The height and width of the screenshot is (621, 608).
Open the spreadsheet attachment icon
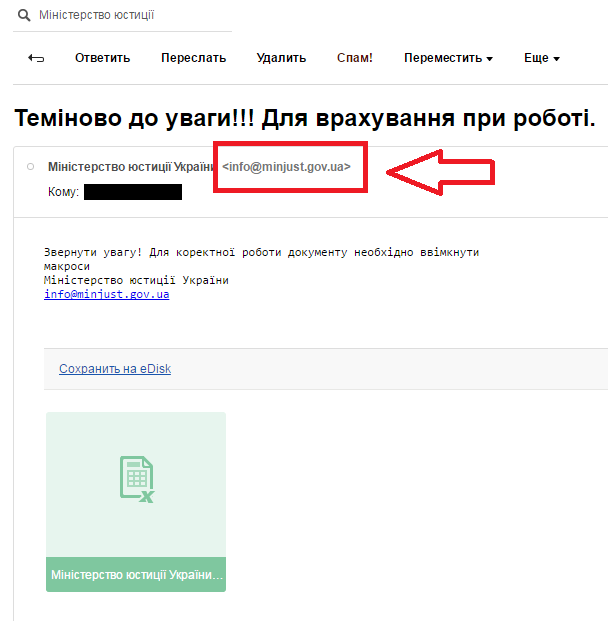(x=136, y=480)
